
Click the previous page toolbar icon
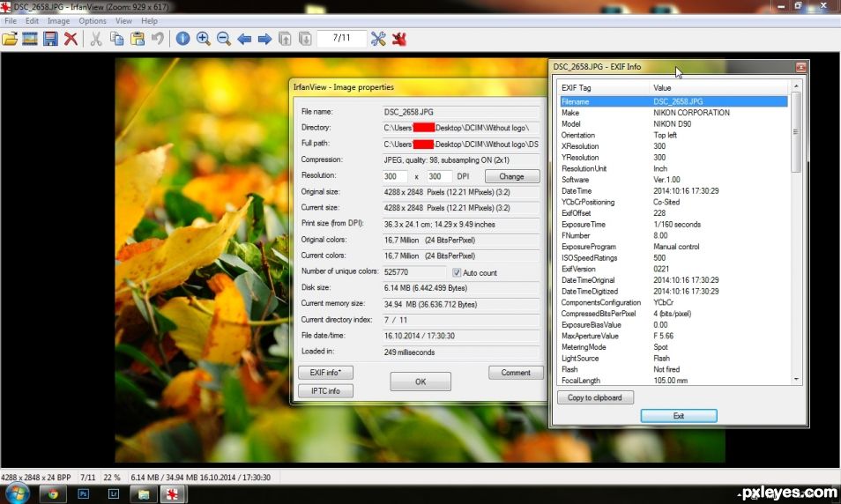click(286, 39)
